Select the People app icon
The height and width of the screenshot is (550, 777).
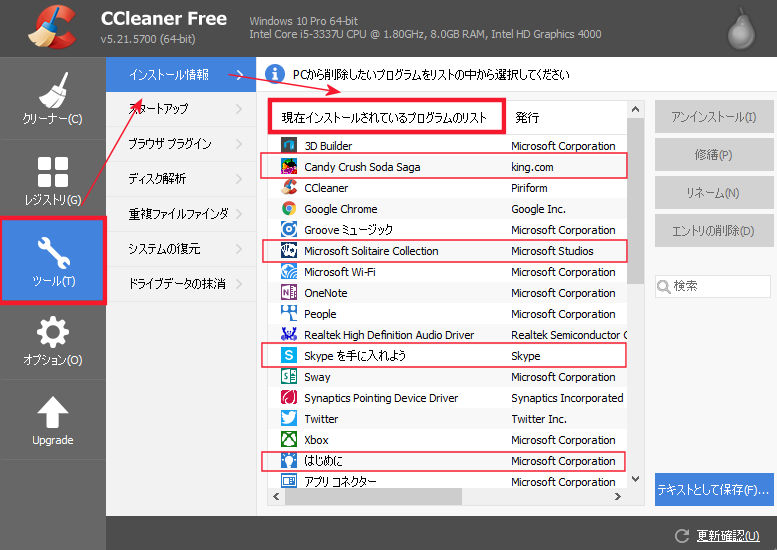(x=289, y=314)
